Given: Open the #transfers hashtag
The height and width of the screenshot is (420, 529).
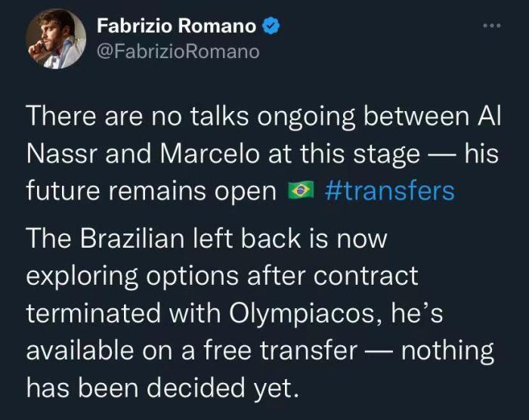Looking at the screenshot, I should tap(390, 190).
